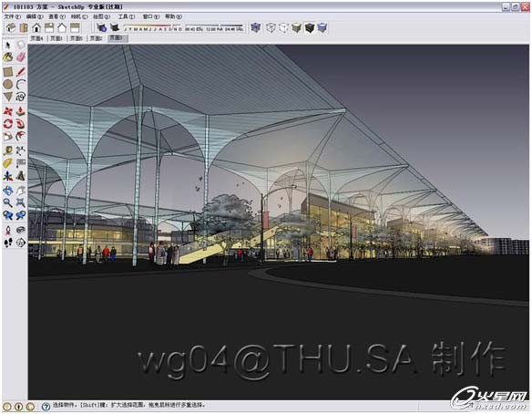
Task: Toggle shadows display button
Action: [x=101, y=28]
